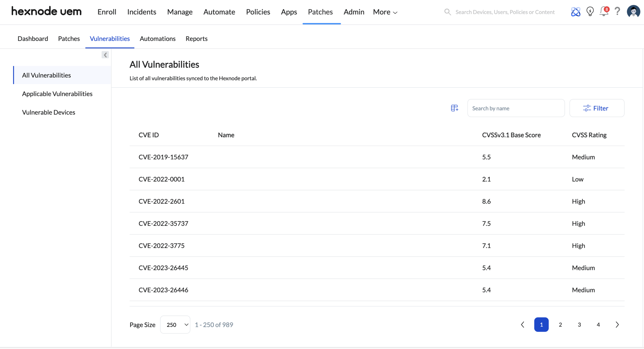Click the Search by name field

(x=516, y=108)
